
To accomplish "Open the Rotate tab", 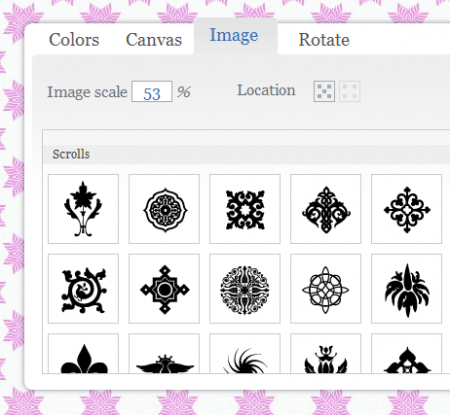I will click(324, 40).
